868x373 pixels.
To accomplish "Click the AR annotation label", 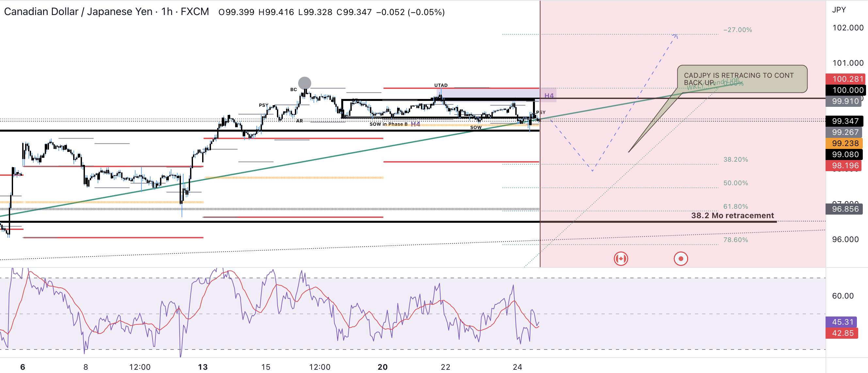I will click(299, 121).
